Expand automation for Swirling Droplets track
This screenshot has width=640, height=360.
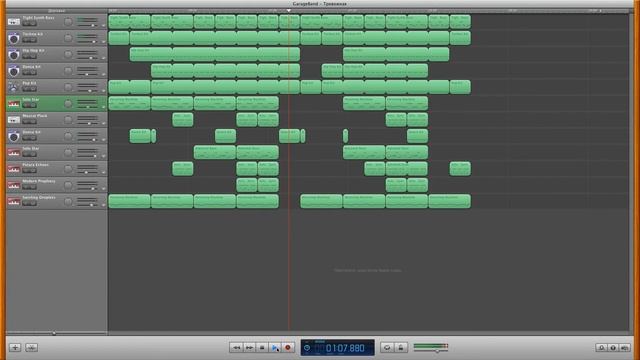[103, 205]
